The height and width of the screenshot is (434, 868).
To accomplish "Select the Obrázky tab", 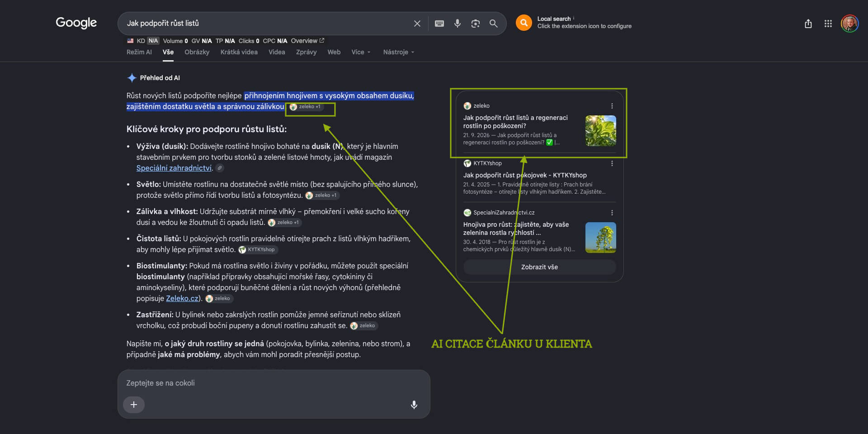I will tap(197, 52).
